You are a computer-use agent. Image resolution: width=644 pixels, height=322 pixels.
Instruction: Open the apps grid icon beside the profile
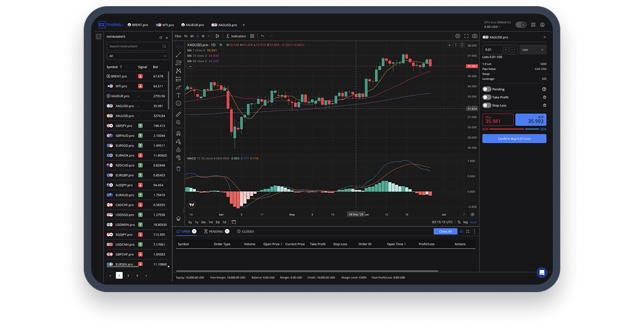533,25
